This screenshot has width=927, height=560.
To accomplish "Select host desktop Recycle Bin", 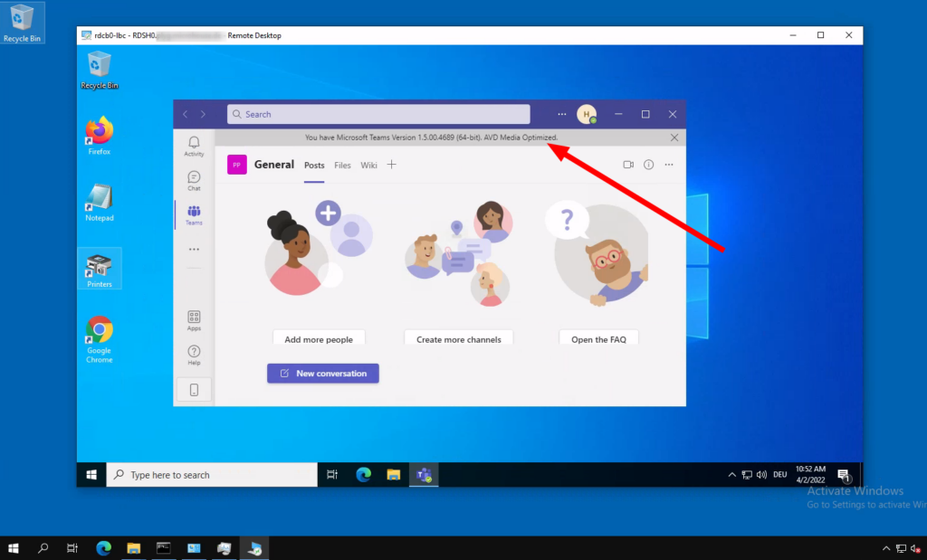I will point(22,23).
